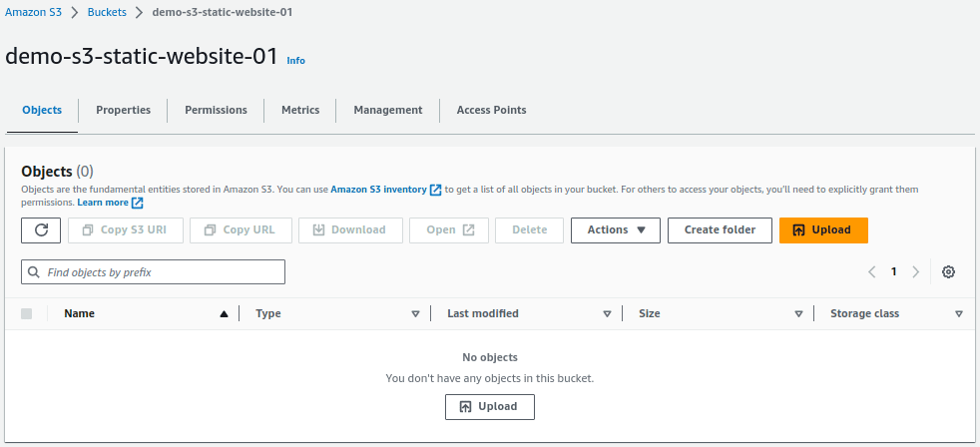Viewport: 980px width, 447px height.
Task: Open the Actions dropdown menu
Action: pyautogui.click(x=616, y=230)
